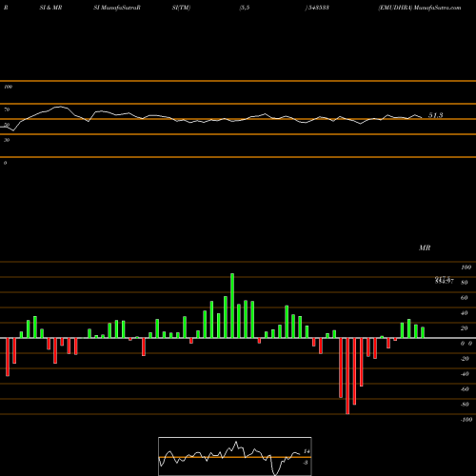Click the tallest green MR histogram bar
This screenshot has width=476, height=476.
232,306
